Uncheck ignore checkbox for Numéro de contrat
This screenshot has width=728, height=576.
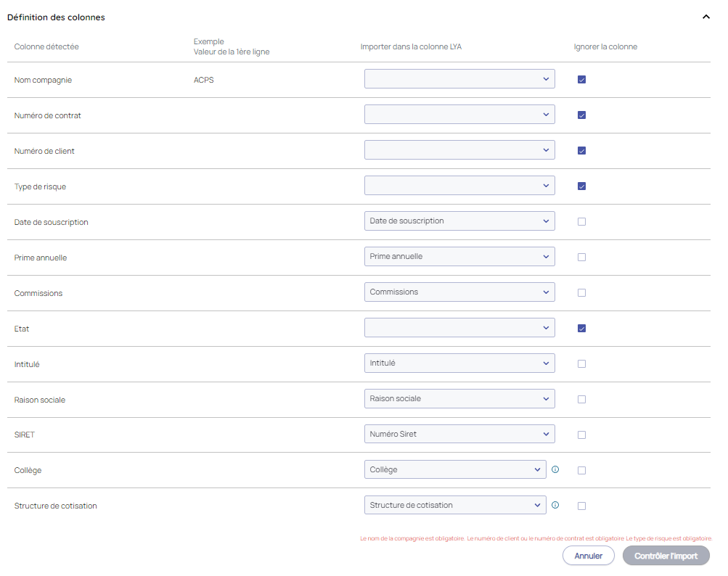(581, 115)
